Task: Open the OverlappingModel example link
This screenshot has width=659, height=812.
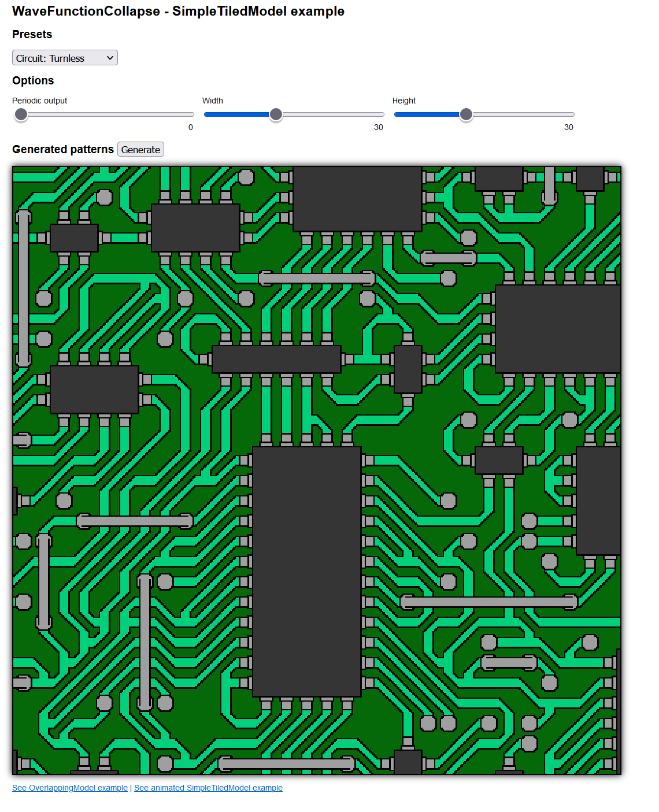Action: point(70,788)
